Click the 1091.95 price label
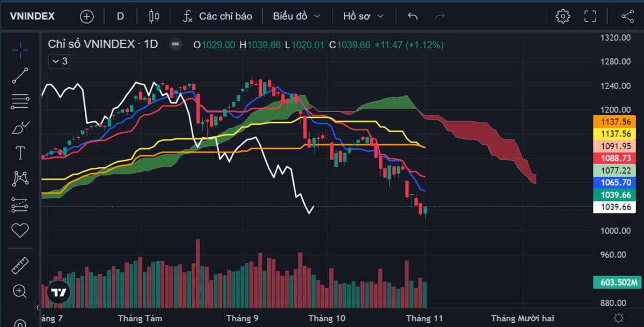The width and height of the screenshot is (644, 327). tap(614, 146)
